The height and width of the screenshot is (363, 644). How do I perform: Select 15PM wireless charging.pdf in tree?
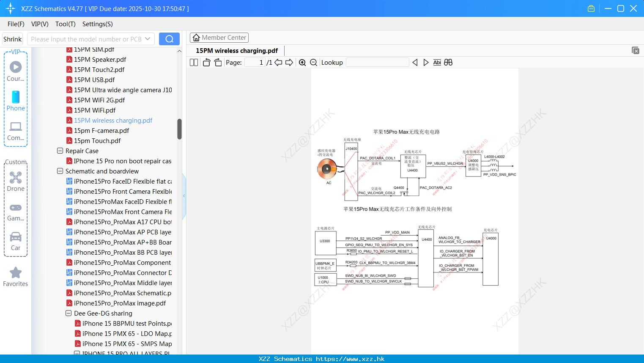109,121
